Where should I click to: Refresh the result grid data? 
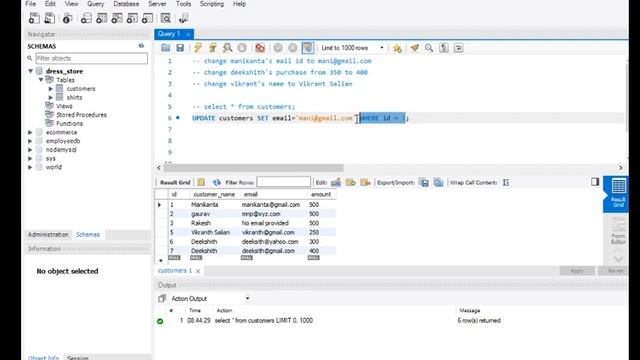(216, 182)
